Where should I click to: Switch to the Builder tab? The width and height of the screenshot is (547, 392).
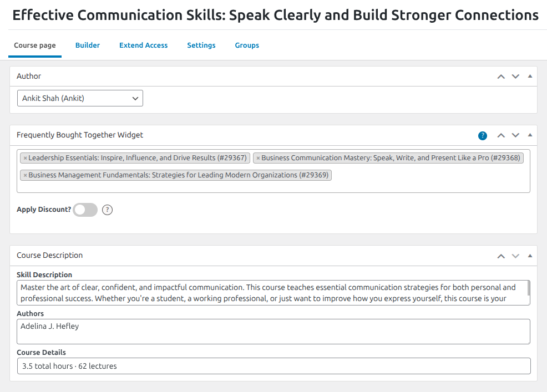point(88,45)
